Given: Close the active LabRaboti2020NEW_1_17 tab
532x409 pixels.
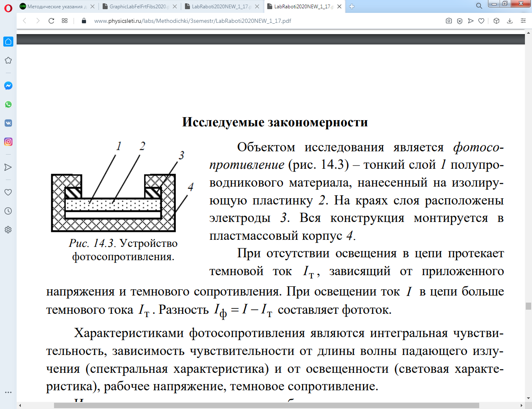Looking at the screenshot, I should coord(340,7).
